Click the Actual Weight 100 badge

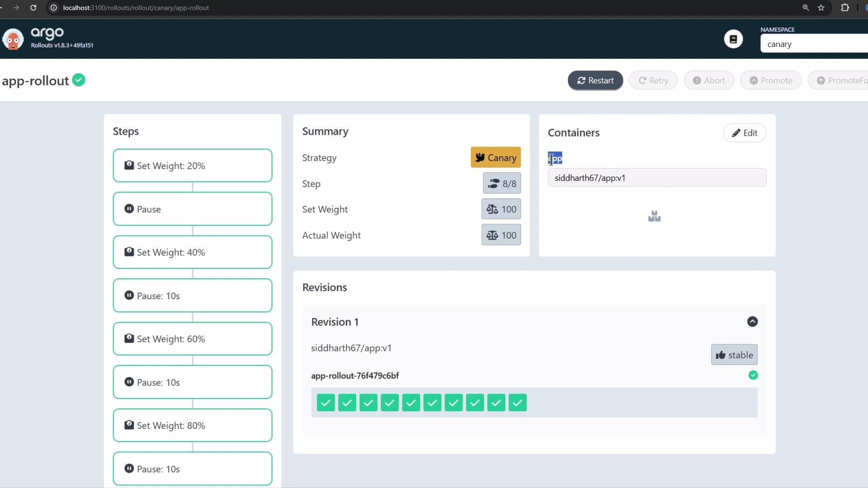coord(501,235)
